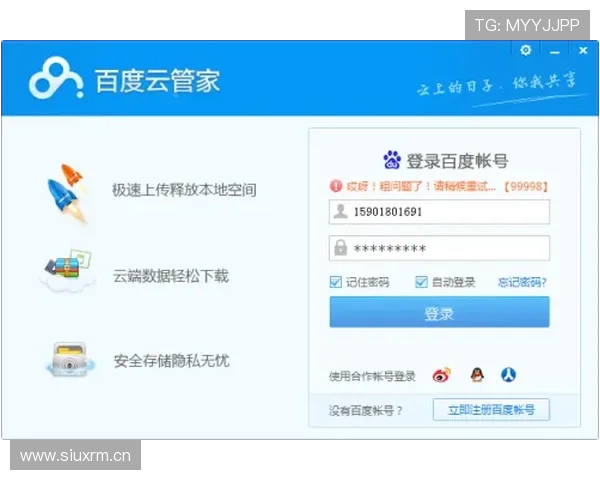Click the red error warning icon
The height and width of the screenshot is (480, 600).
click(x=336, y=186)
